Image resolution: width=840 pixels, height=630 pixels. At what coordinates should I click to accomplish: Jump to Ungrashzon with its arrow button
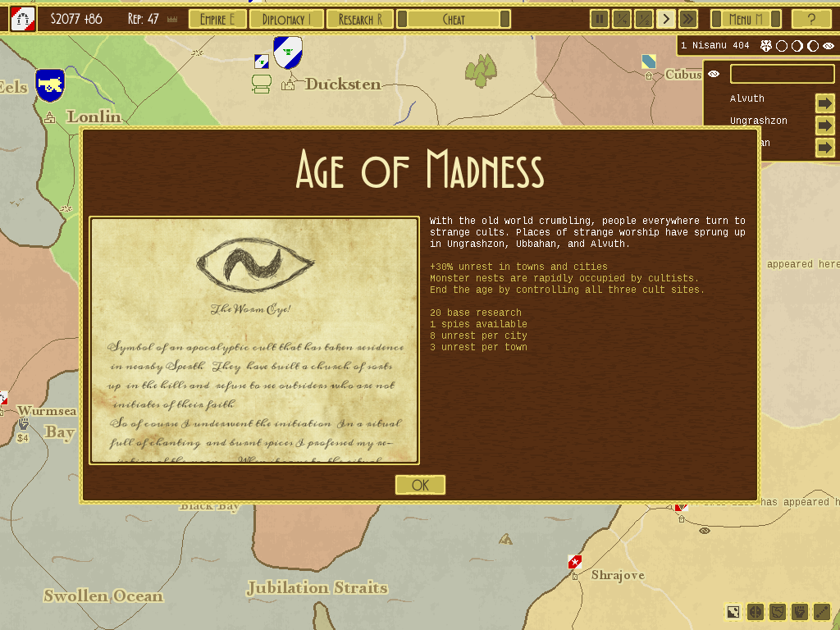[824, 126]
